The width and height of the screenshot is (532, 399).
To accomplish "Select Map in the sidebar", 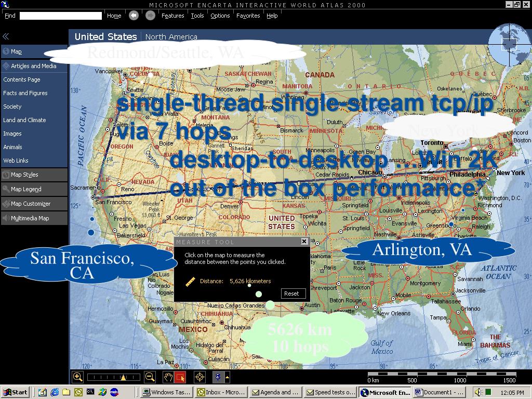I will pos(34,51).
